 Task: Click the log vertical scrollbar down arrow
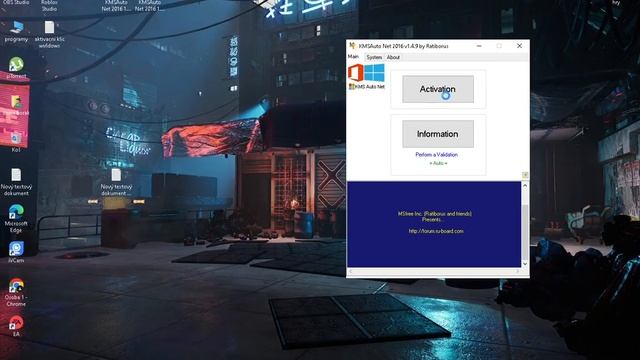pos(525,264)
